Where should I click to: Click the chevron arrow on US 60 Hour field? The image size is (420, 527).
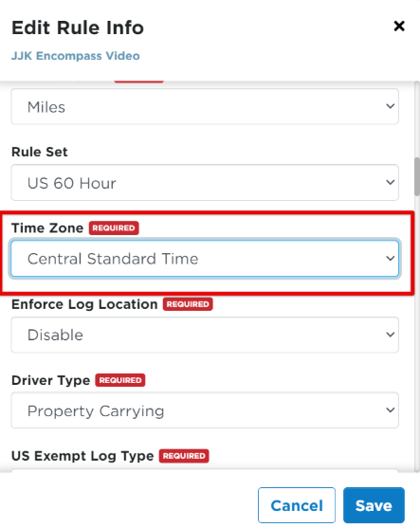pyautogui.click(x=390, y=182)
